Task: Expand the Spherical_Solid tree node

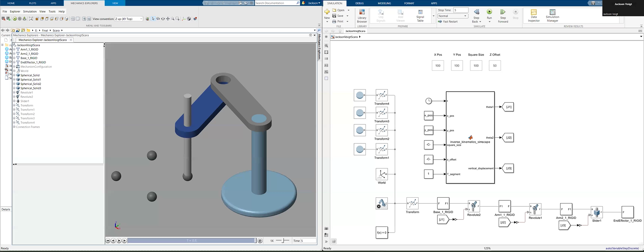Action: tap(14, 75)
